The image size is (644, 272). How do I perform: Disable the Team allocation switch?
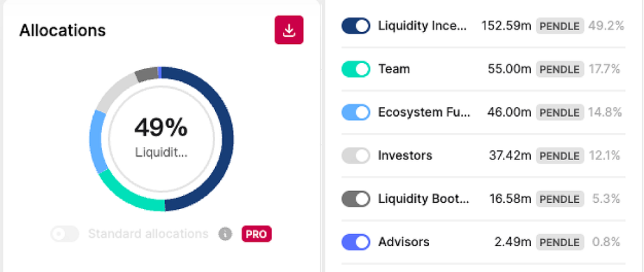pyautogui.click(x=356, y=69)
